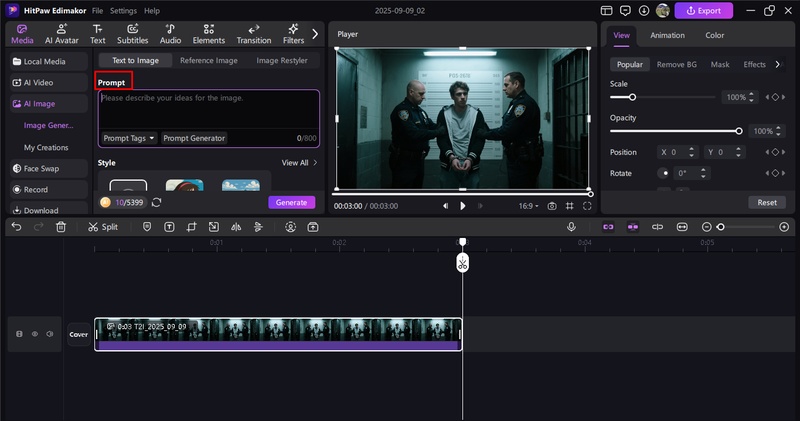The image size is (800, 421).
Task: Open the user profile avatar
Action: point(662,11)
